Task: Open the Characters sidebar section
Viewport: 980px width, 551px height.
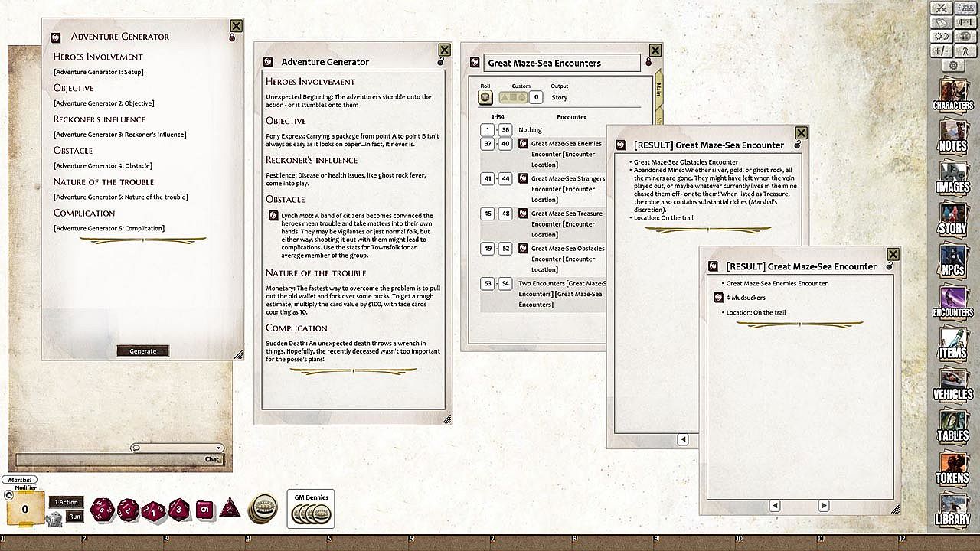Action: click(952, 96)
